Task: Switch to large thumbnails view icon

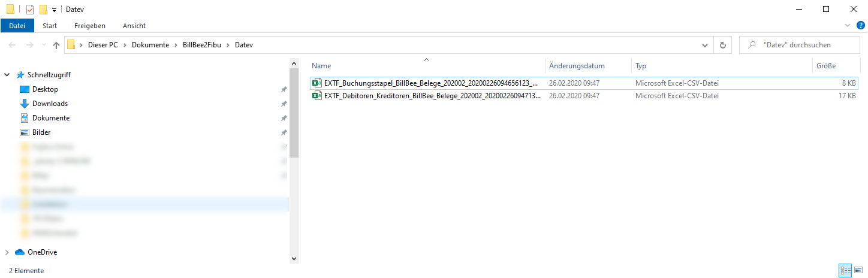Action: [858, 271]
